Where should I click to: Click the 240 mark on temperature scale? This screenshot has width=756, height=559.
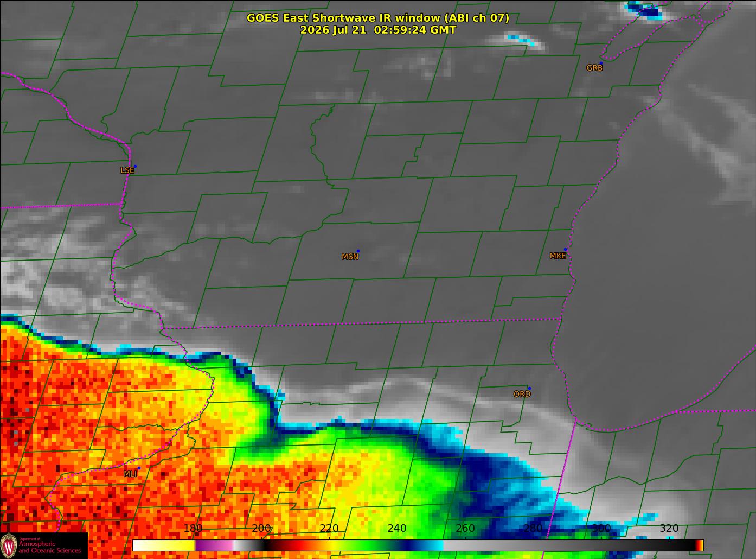[x=397, y=529]
